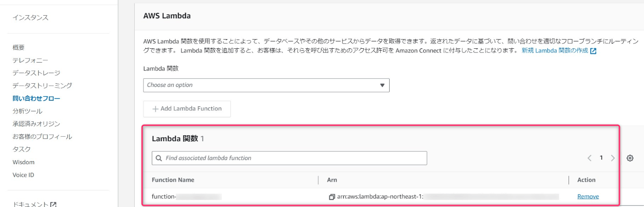
Task: Click the Add Lambda Function button
Action: (187, 109)
